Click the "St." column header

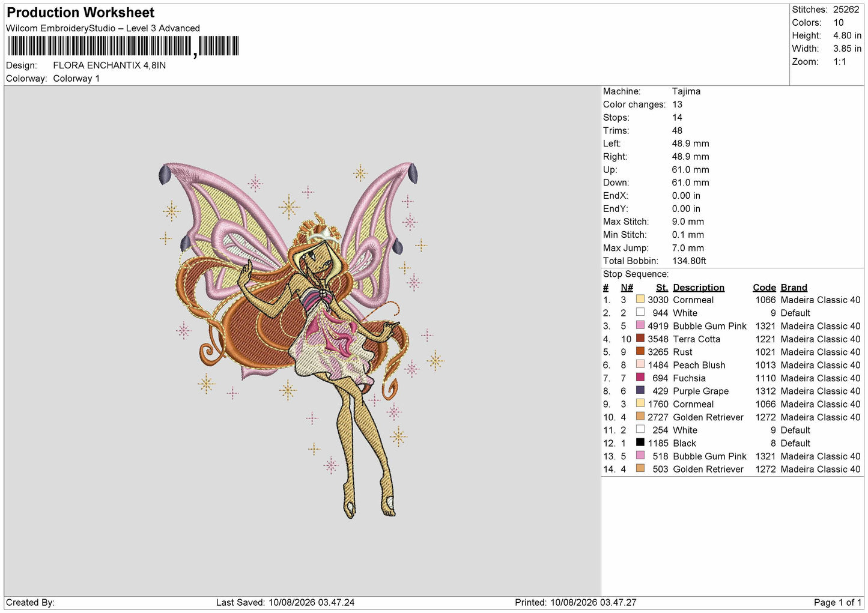(662, 288)
